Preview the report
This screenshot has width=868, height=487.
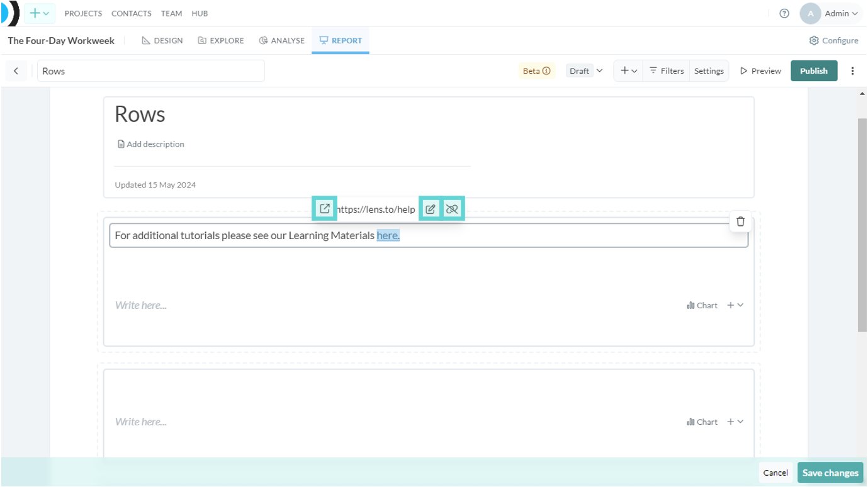[x=760, y=71]
